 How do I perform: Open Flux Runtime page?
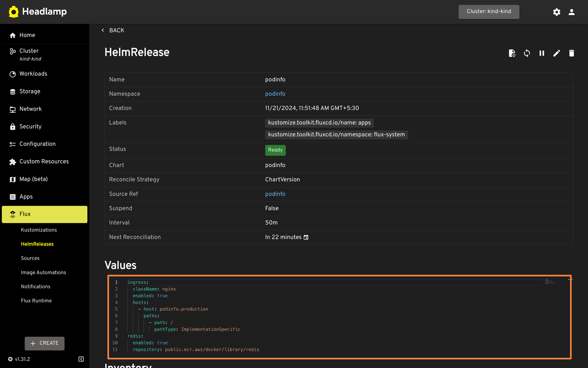pos(36,301)
